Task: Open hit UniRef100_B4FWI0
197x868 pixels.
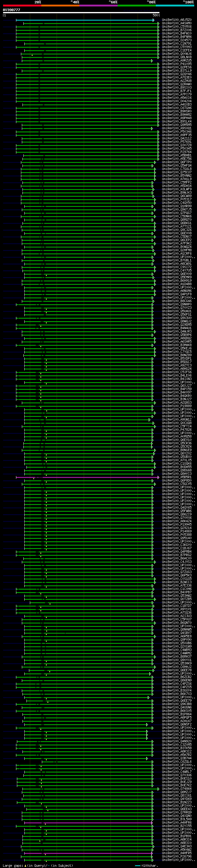Action: pyautogui.click(x=177, y=33)
